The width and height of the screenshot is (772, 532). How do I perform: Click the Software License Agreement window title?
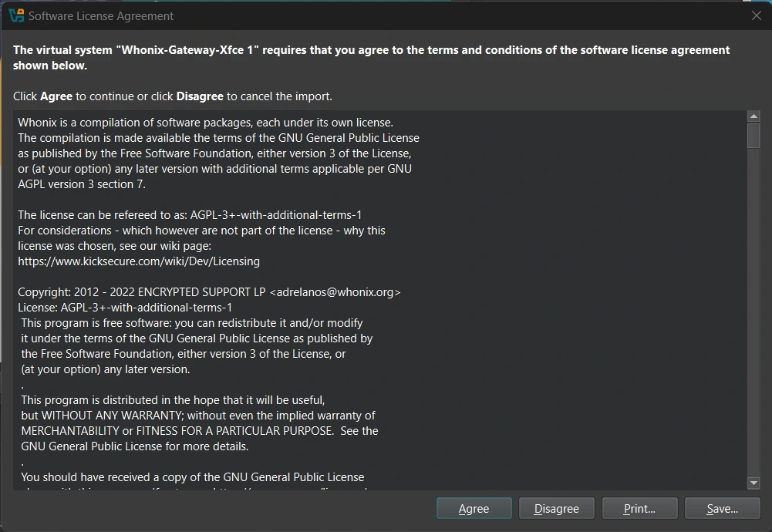[101, 15]
